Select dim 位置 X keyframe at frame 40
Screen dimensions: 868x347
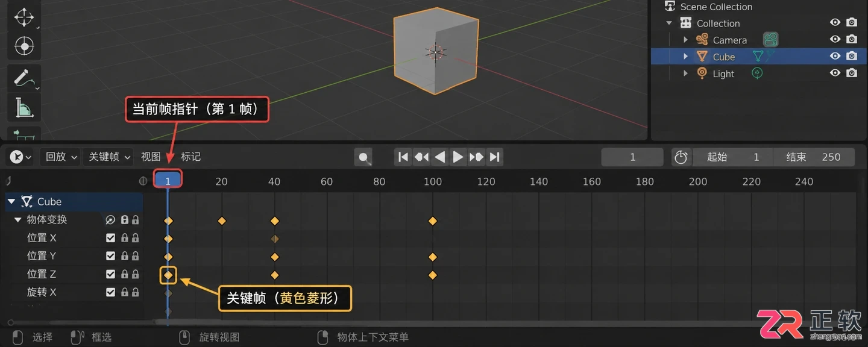click(x=275, y=239)
